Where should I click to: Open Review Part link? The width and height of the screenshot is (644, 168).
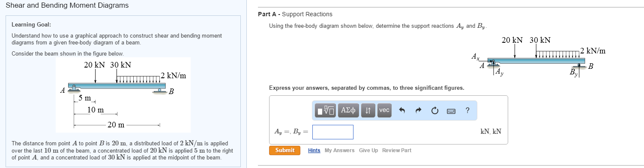tap(397, 150)
